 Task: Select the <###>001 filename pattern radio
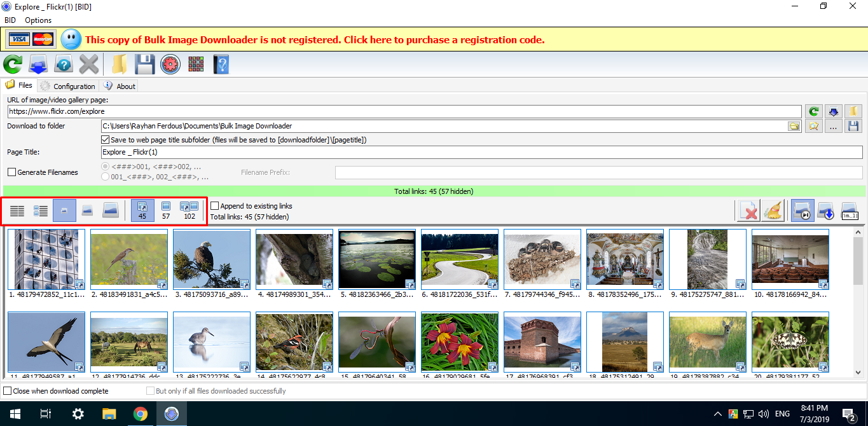106,167
